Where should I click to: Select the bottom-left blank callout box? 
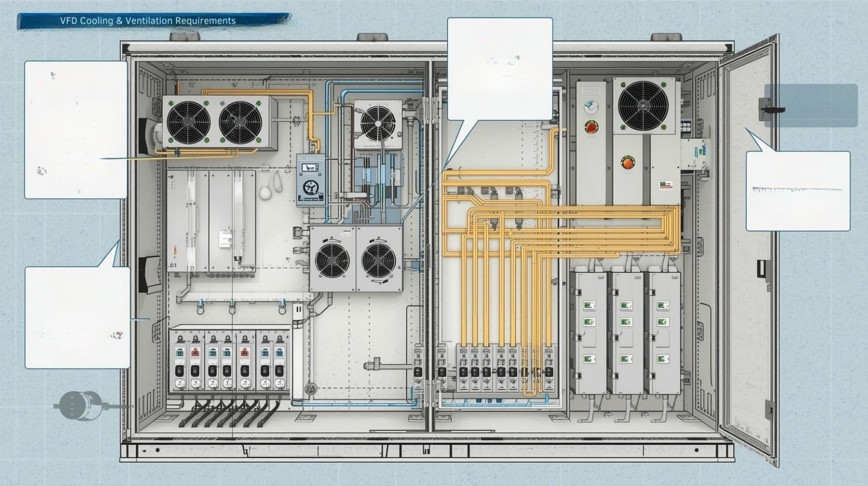click(77, 318)
